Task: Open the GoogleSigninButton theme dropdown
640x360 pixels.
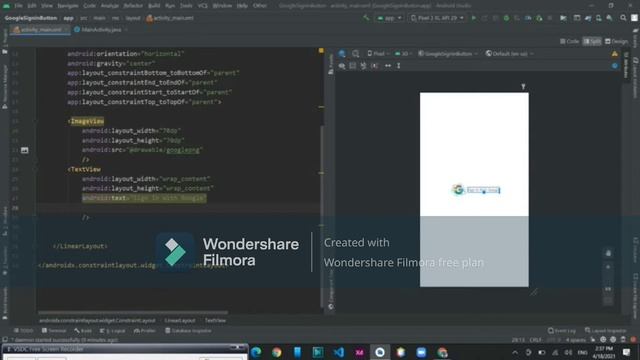Action: (448, 53)
